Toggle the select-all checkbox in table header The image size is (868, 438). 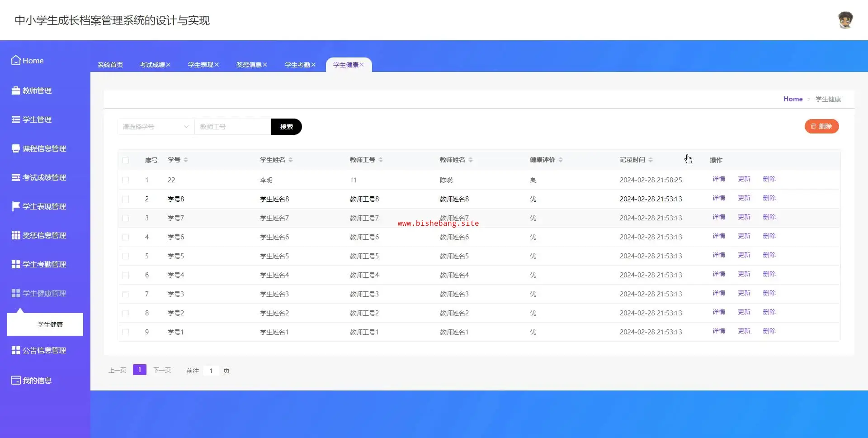point(126,160)
